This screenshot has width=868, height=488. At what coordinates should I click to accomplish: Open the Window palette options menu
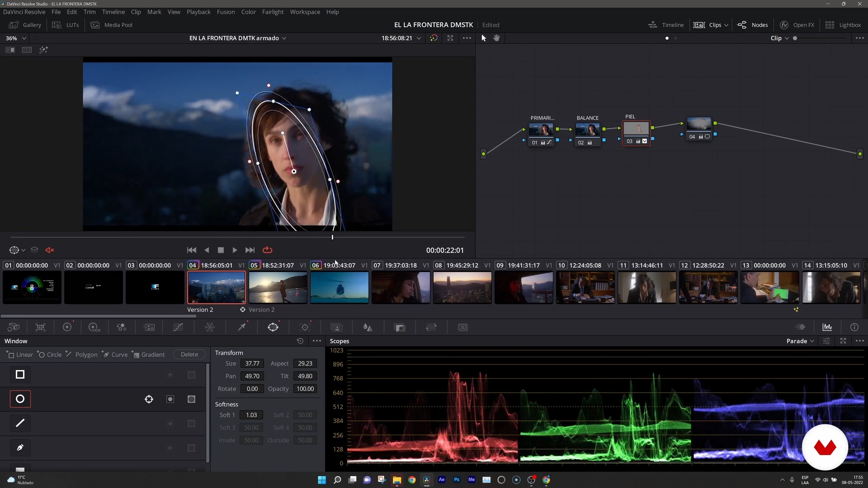click(317, 341)
